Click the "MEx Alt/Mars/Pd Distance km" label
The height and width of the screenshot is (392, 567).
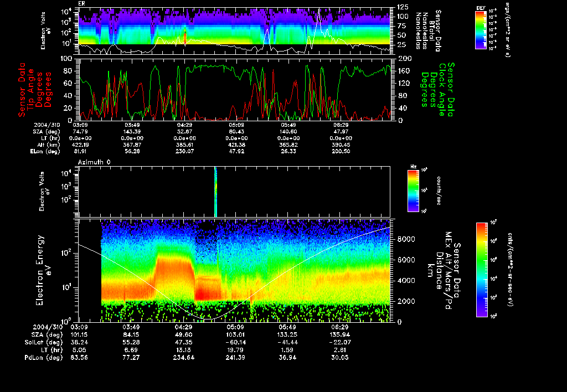pyautogui.click(x=439, y=271)
